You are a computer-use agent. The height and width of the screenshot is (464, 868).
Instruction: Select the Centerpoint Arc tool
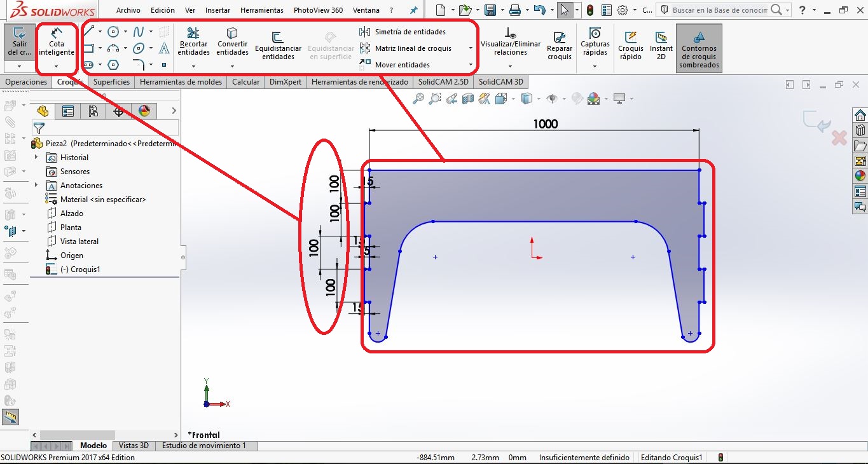click(113, 48)
